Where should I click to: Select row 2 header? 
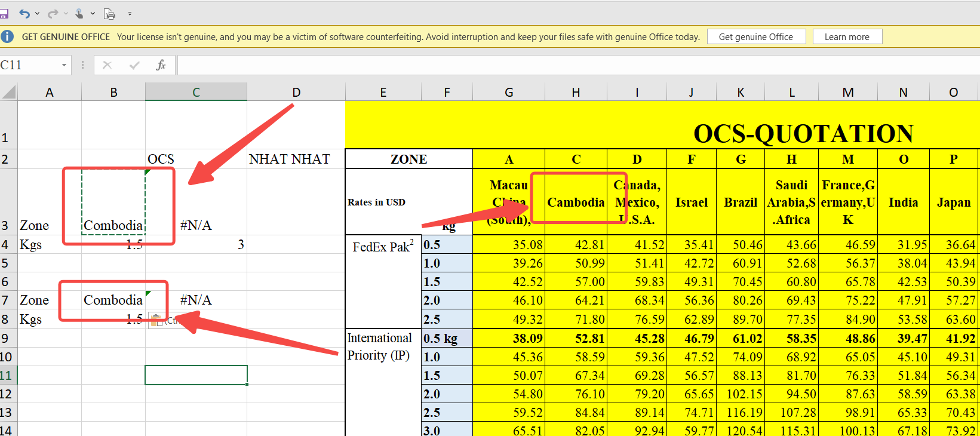tap(8, 159)
